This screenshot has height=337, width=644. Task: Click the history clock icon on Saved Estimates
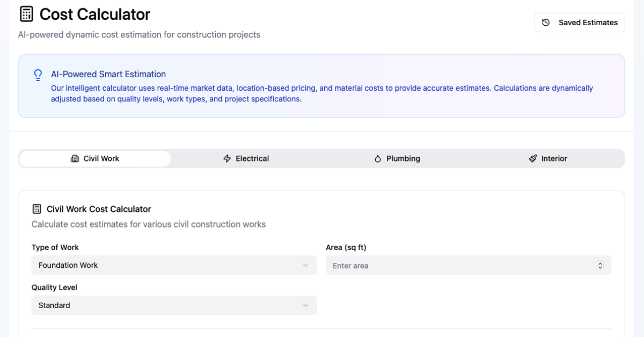pyautogui.click(x=546, y=23)
